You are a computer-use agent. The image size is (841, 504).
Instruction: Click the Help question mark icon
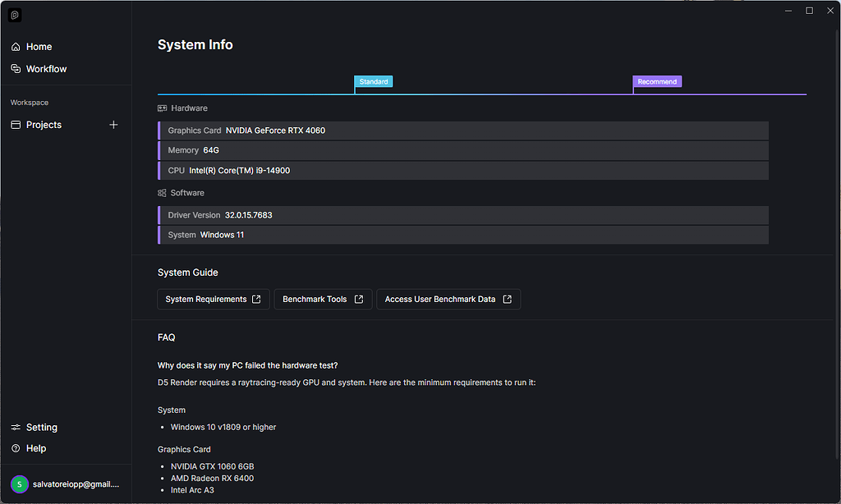coord(16,448)
